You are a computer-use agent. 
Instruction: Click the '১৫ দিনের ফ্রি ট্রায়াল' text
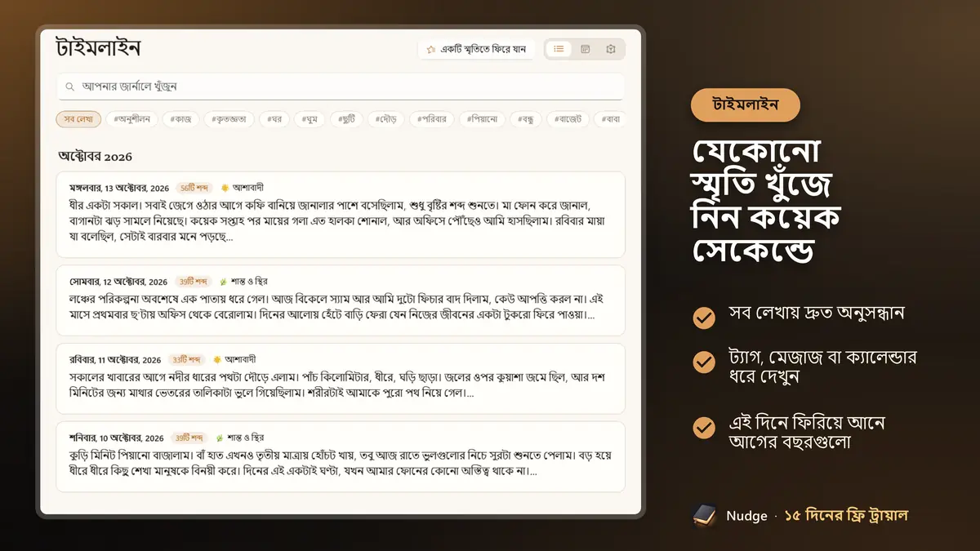point(846,516)
